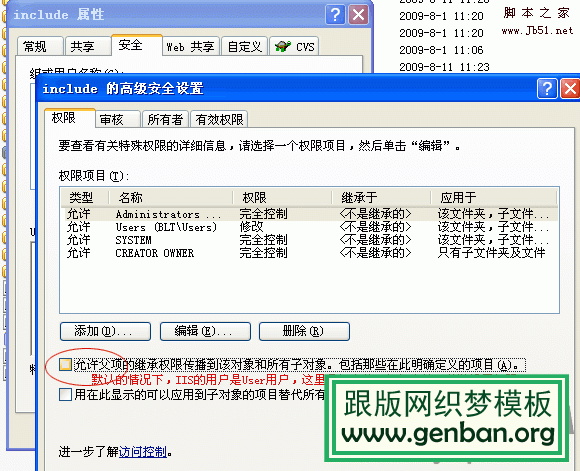Switch to the 审核 tab
Viewport: 580px width, 471px height.
(118, 119)
